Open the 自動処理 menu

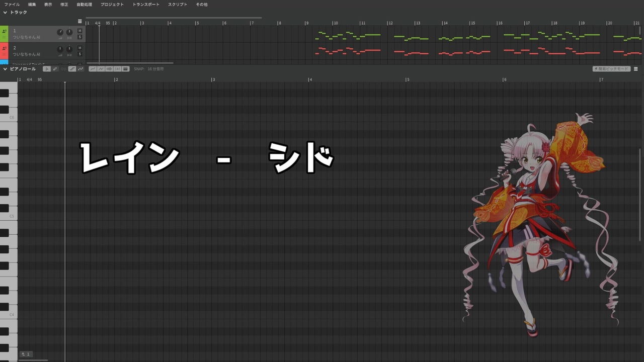tap(84, 5)
